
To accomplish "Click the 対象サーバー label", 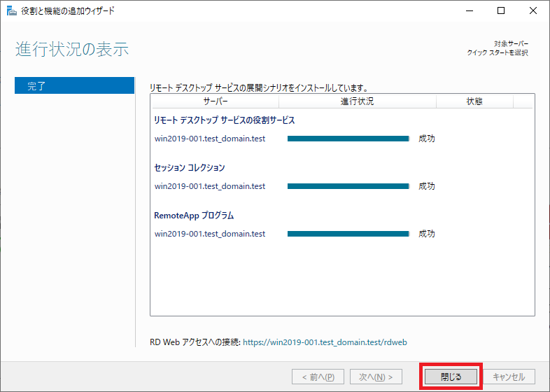I will coord(511,44).
